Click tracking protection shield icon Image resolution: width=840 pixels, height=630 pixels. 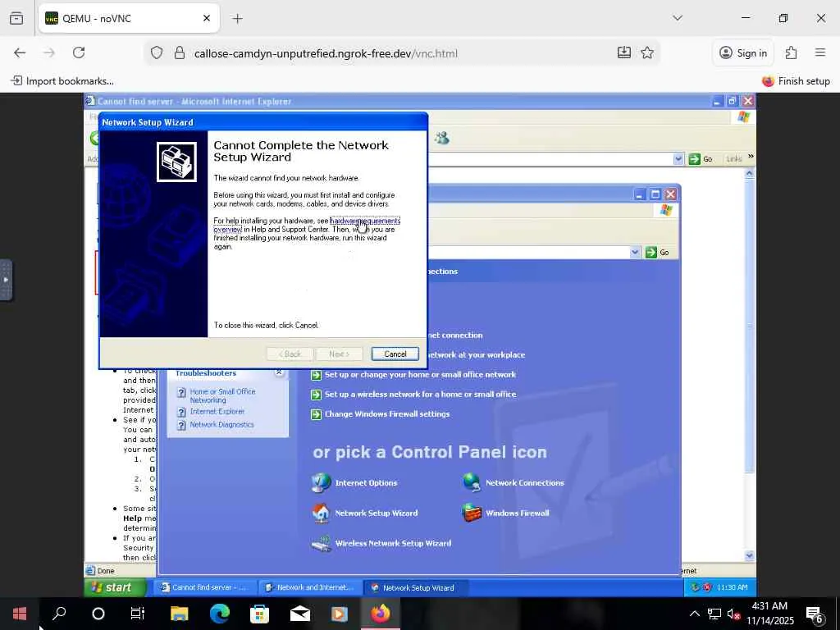tap(157, 52)
